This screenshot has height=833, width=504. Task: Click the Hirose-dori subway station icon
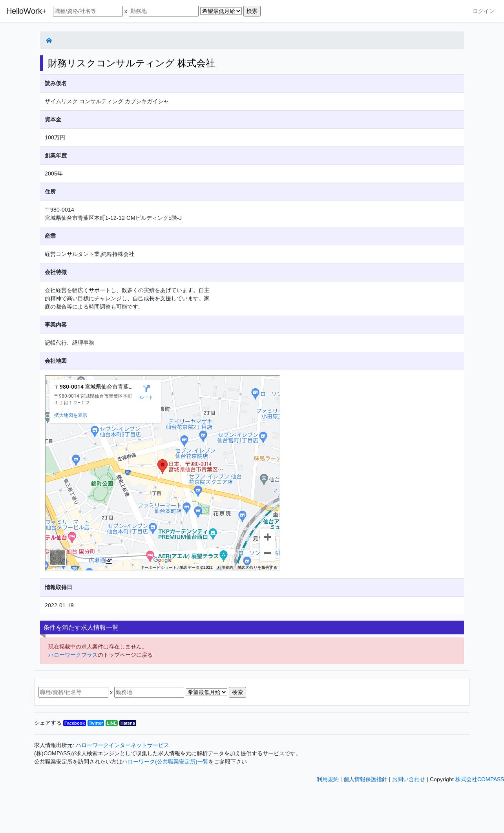point(109,560)
